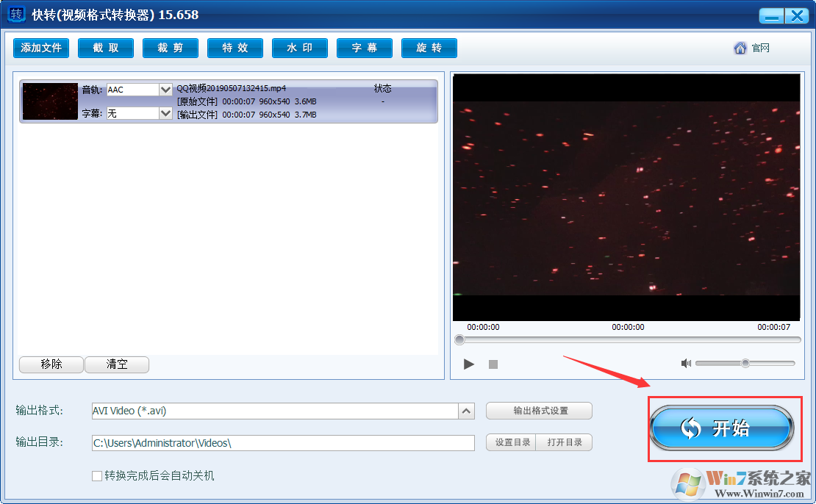The image size is (816, 504).
Task: Adjust the playback volume slider
Action: (745, 363)
